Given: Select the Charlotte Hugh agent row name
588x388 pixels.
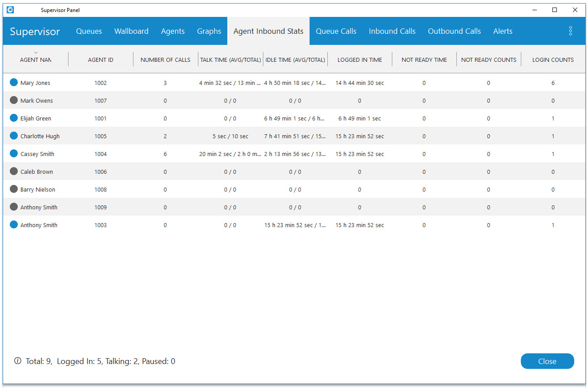Looking at the screenshot, I should (x=40, y=136).
